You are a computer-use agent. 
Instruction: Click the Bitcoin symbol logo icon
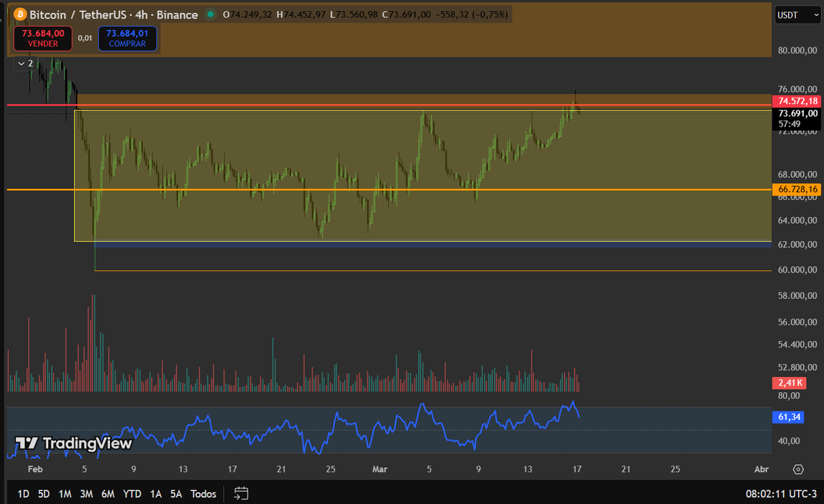tap(20, 14)
